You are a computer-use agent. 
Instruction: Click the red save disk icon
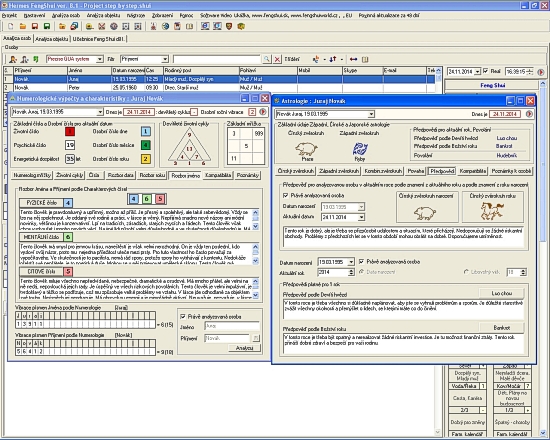(x=35, y=26)
